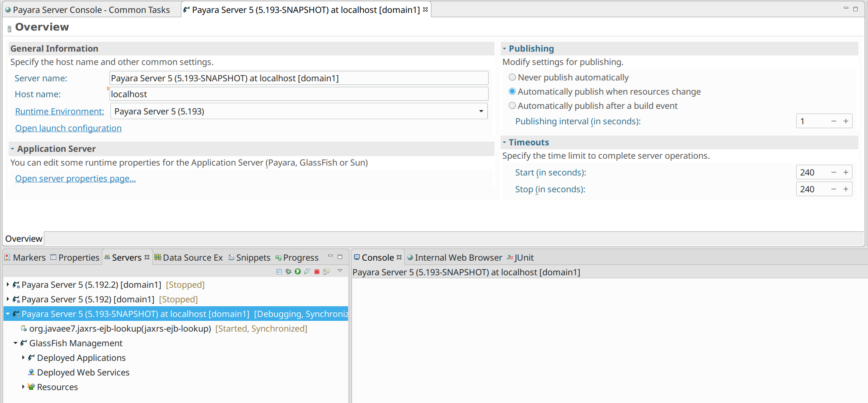Click Open server properties page link
The height and width of the screenshot is (403, 868).
click(76, 178)
